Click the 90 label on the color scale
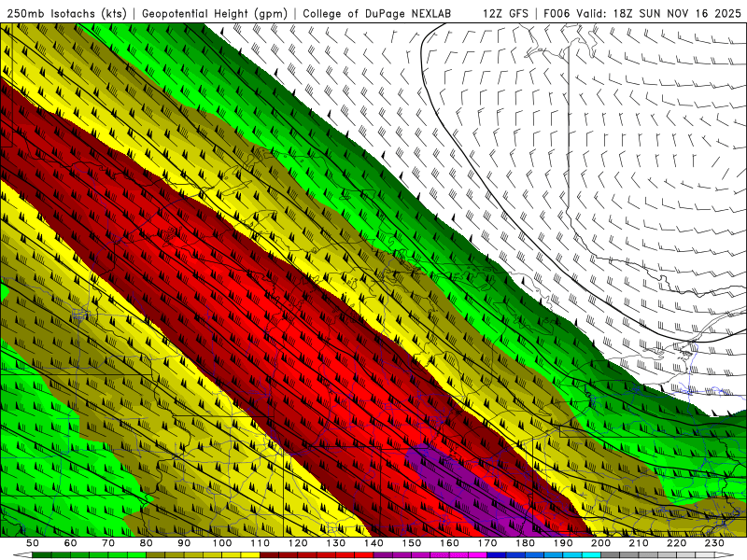The height and width of the screenshot is (560, 747). pyautogui.click(x=184, y=543)
